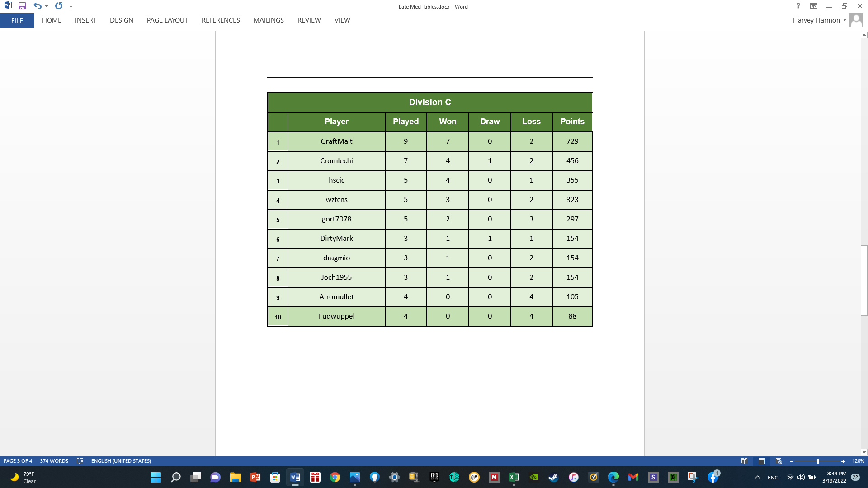Viewport: 868px width, 488px height.
Task: Switch to the HOME ribbon tab
Action: click(52, 20)
